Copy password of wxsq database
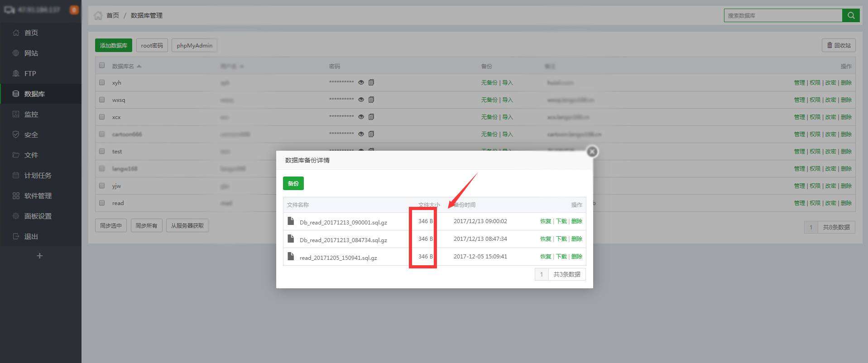The height and width of the screenshot is (363, 868). point(371,100)
